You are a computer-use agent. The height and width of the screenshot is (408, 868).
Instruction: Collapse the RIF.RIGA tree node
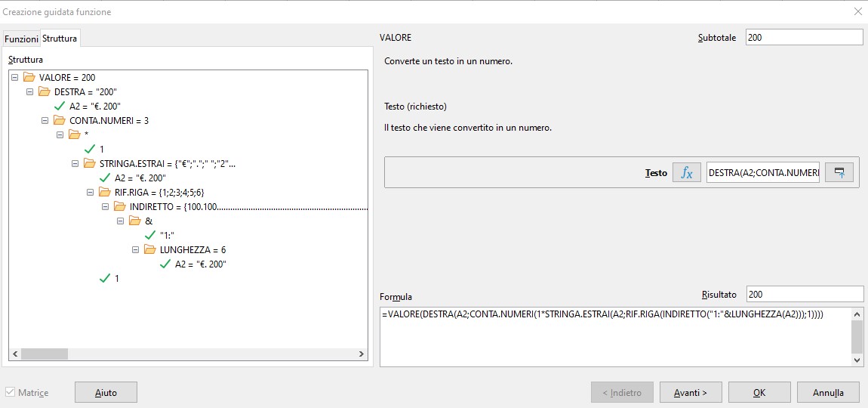tap(91, 192)
